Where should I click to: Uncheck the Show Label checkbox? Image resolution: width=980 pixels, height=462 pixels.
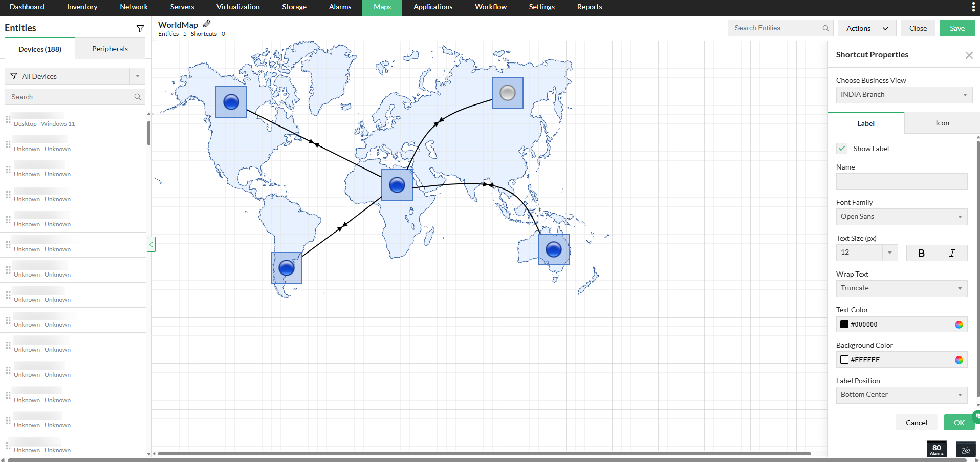[841, 149]
